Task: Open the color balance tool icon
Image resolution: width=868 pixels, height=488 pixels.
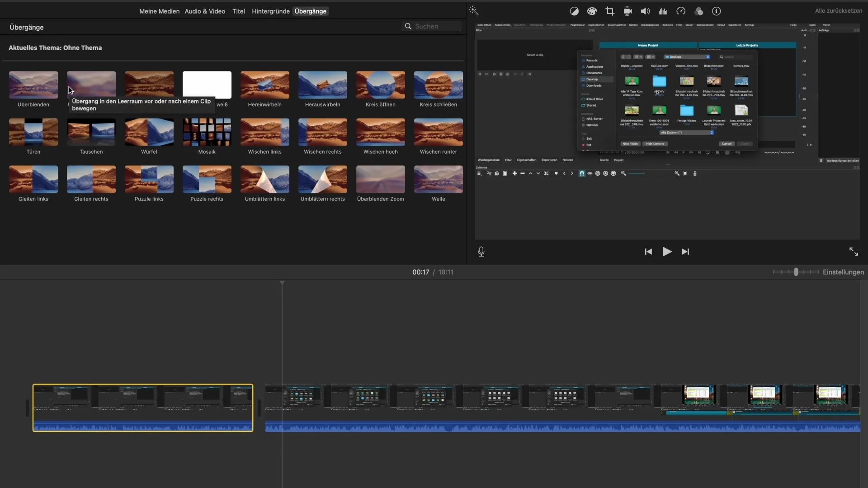Action: 574,11
